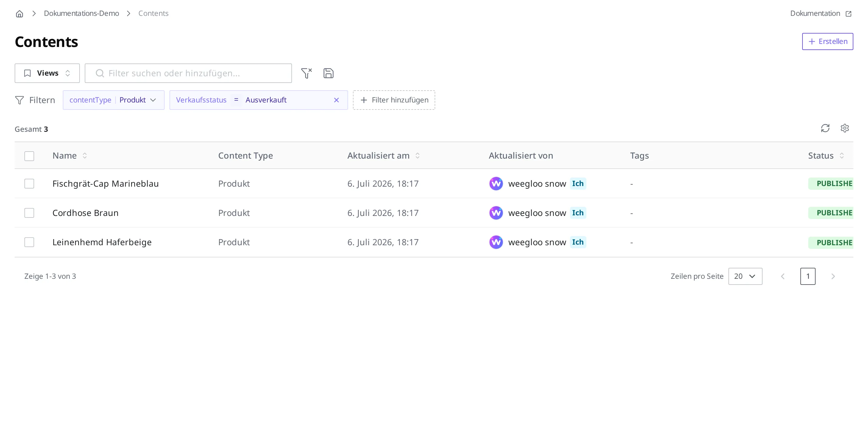Open external Dokumentation link

821,13
